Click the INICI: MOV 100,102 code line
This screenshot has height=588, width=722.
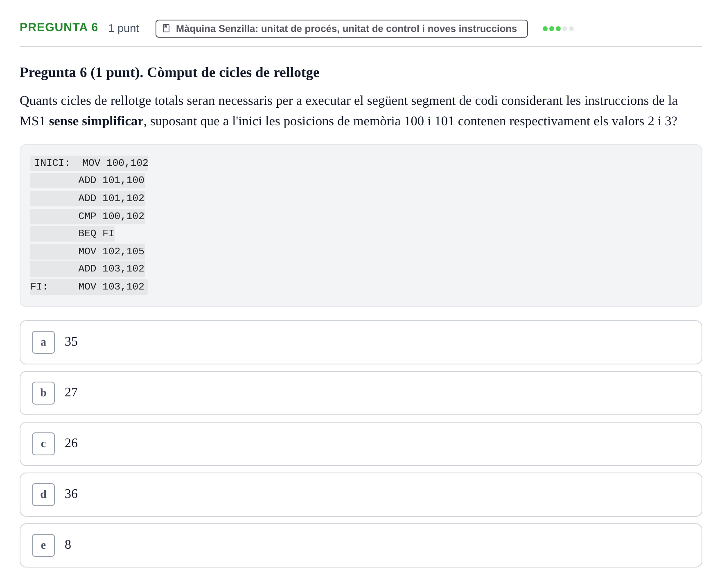coord(89,163)
